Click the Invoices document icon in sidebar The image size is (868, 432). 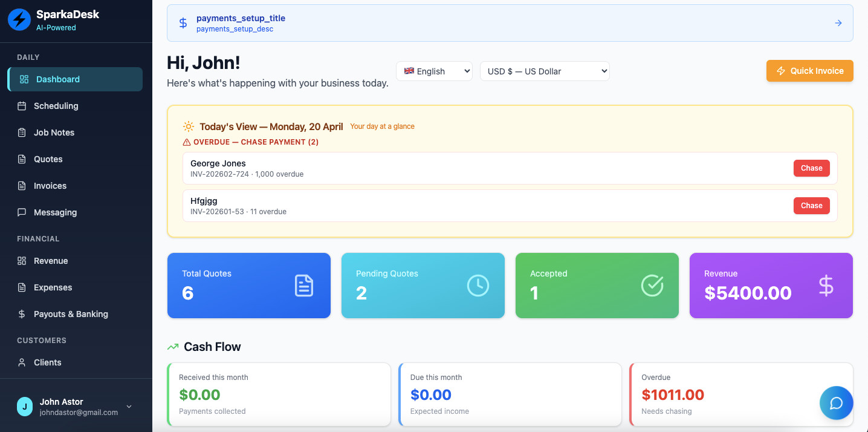point(22,186)
